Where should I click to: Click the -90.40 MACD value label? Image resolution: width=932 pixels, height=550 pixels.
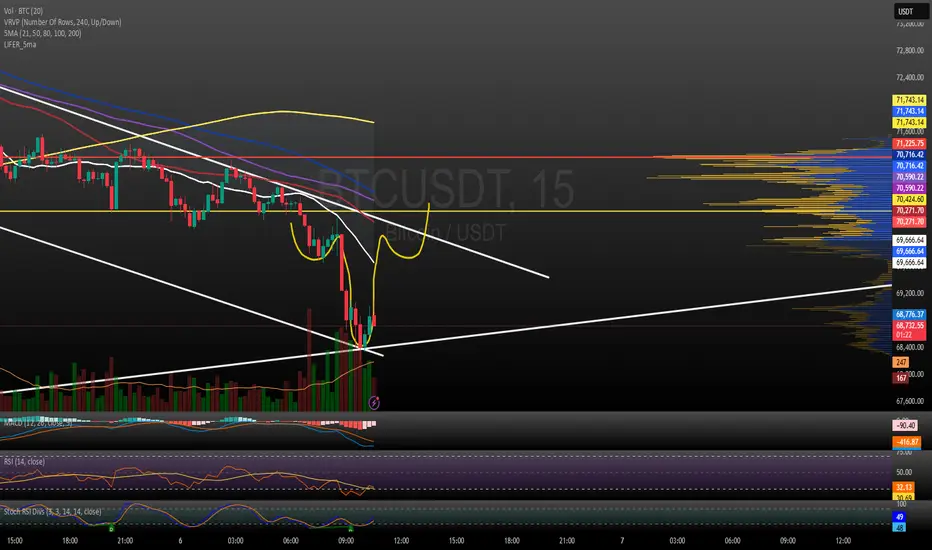906,426
